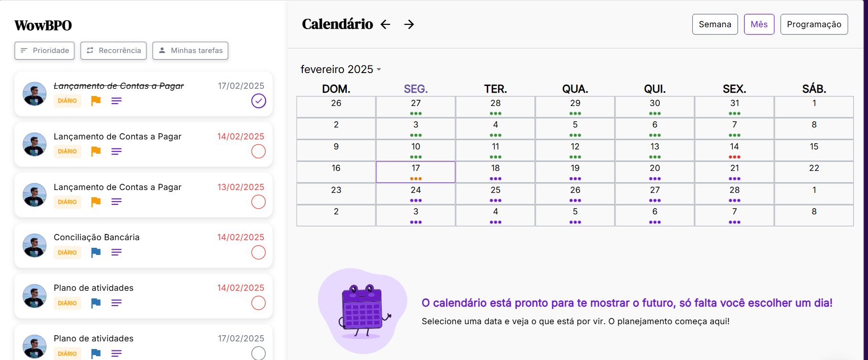
Task: Uncheck the completed Lançamento de Contas a Pagar task
Action: click(x=258, y=101)
